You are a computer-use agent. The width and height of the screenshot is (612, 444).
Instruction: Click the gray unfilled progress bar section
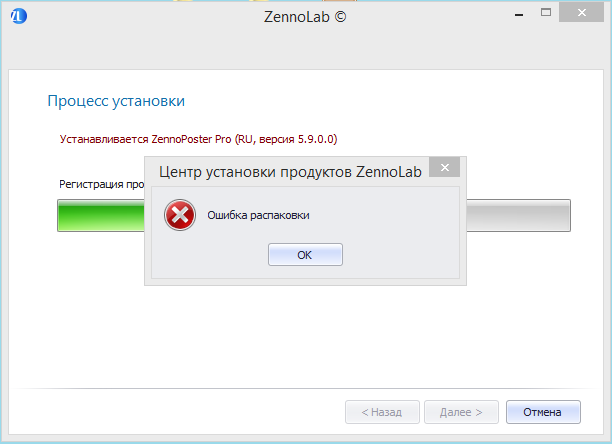tap(518, 215)
